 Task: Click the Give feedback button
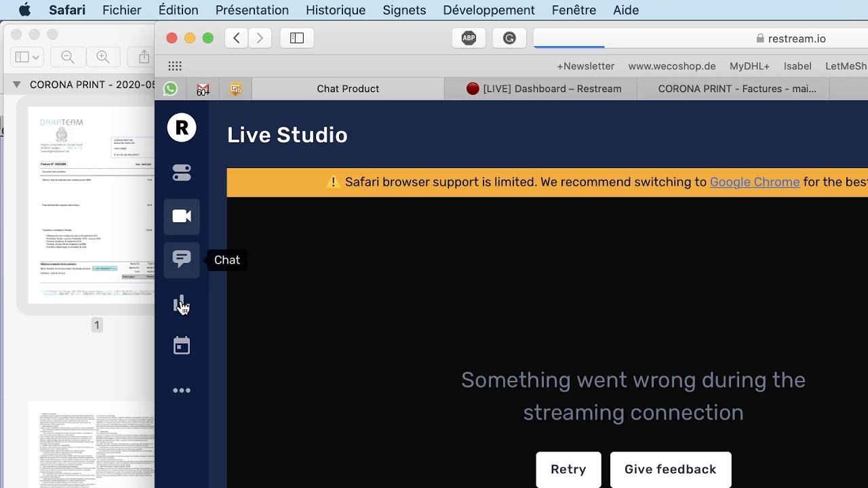pos(670,469)
